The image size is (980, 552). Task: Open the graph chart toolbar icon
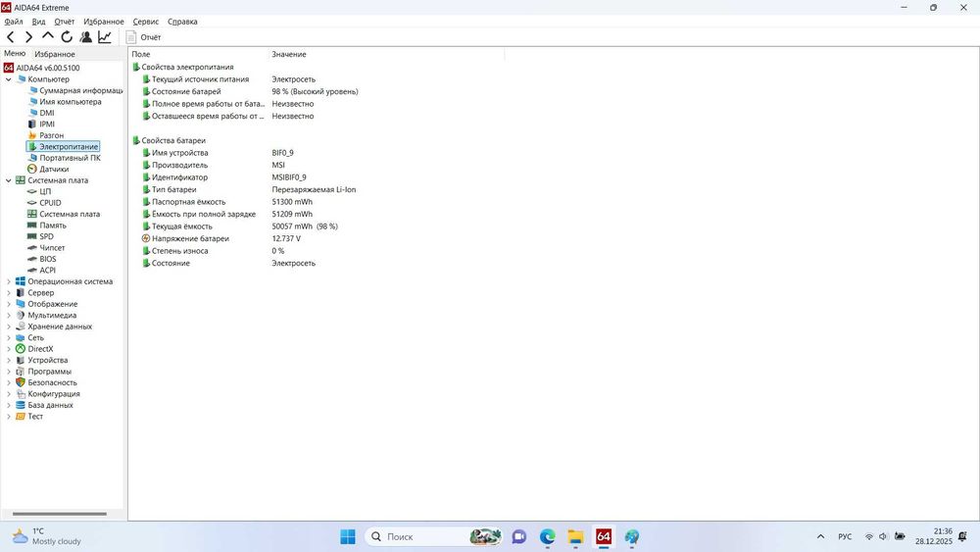[105, 37]
